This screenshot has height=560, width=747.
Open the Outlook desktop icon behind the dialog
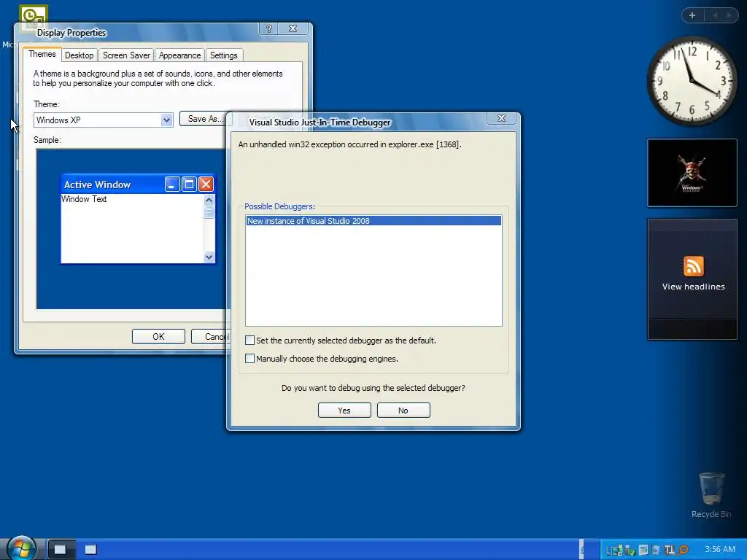point(32,15)
